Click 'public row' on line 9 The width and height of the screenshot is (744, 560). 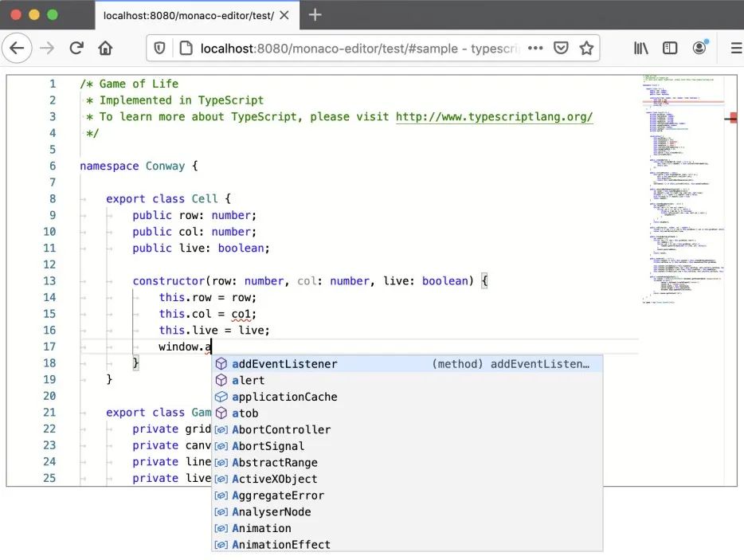(x=165, y=215)
